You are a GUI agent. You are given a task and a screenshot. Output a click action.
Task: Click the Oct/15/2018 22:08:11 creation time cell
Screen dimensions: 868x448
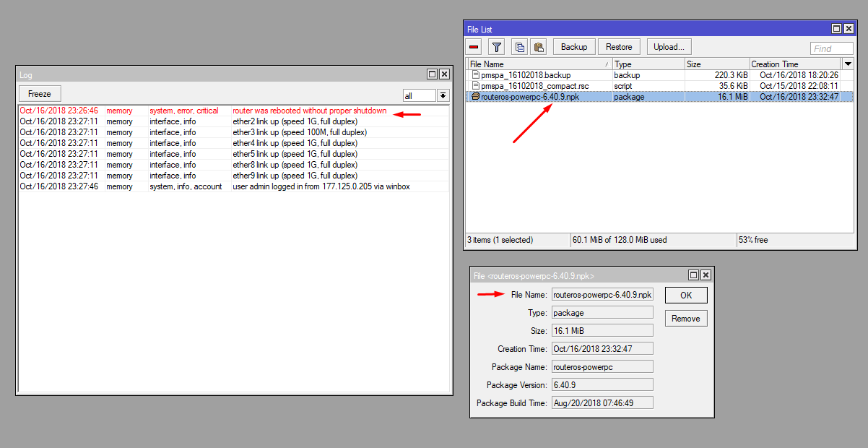[x=799, y=86]
